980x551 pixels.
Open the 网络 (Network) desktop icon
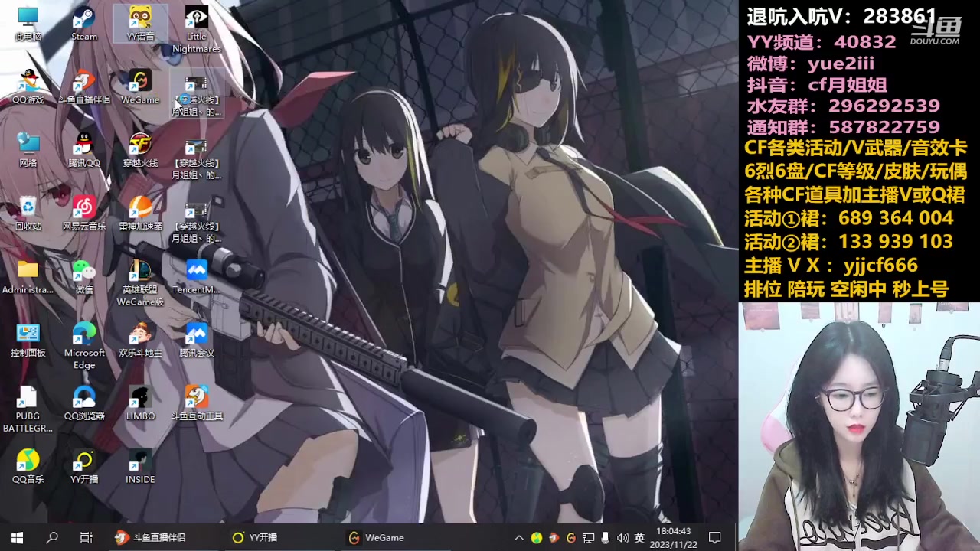pyautogui.click(x=28, y=150)
